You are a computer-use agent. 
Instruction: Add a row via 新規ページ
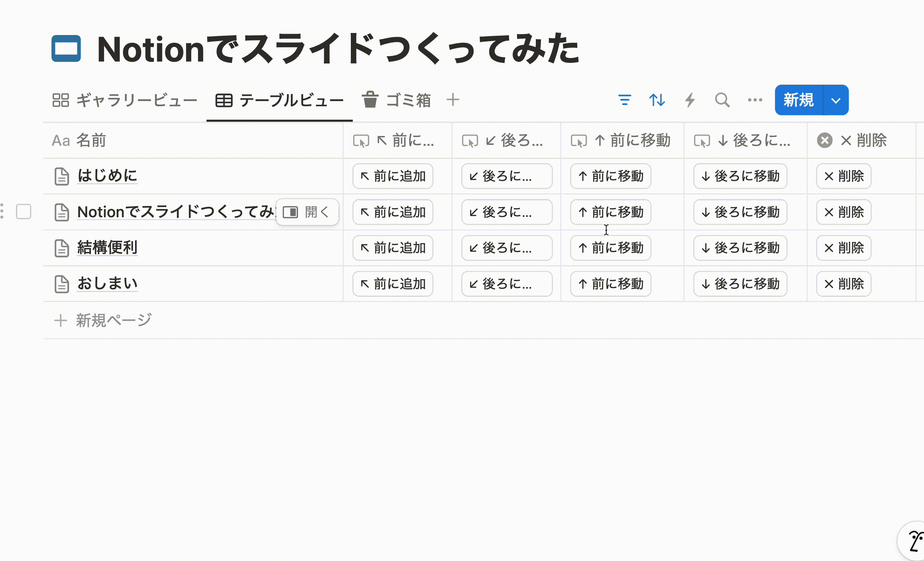[x=103, y=320]
